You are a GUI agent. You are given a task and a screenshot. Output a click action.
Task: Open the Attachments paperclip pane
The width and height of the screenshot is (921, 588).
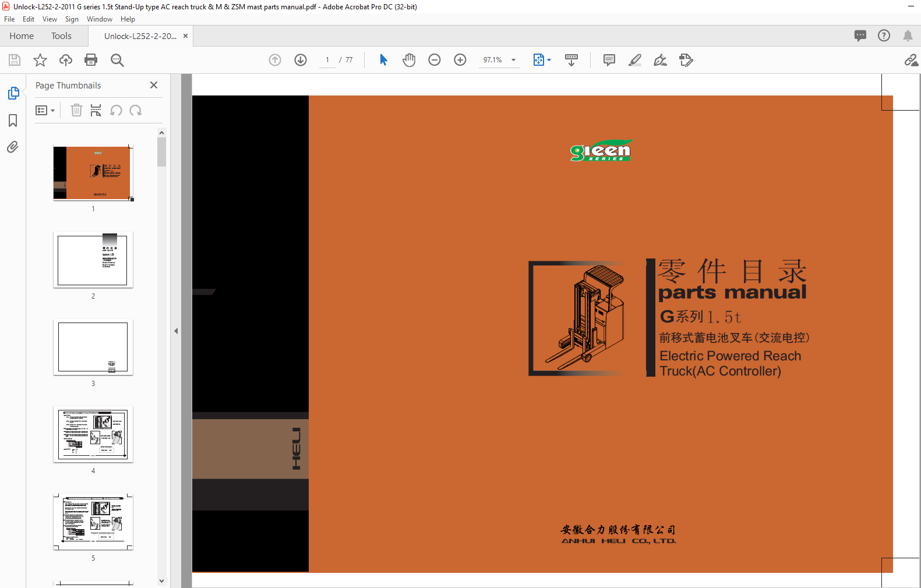(x=13, y=147)
